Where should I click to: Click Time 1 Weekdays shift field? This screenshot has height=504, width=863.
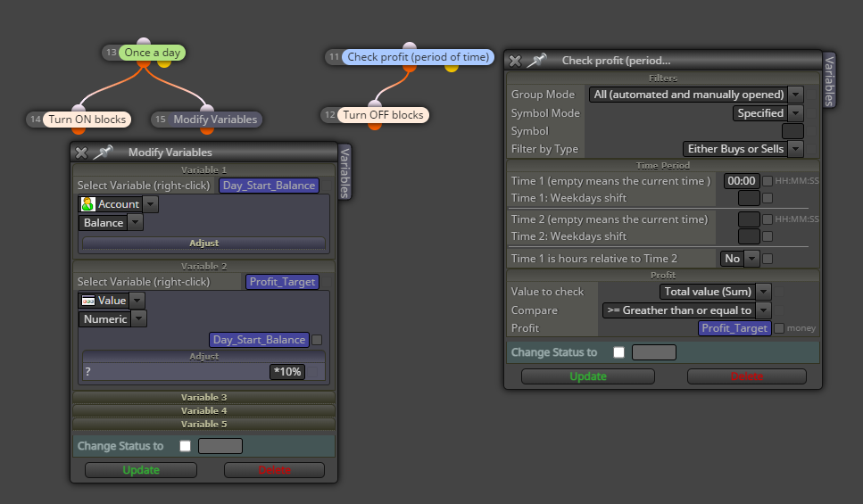[749, 198]
